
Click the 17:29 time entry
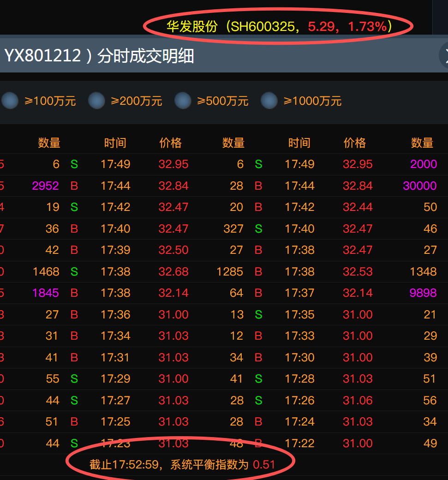[x=115, y=378]
